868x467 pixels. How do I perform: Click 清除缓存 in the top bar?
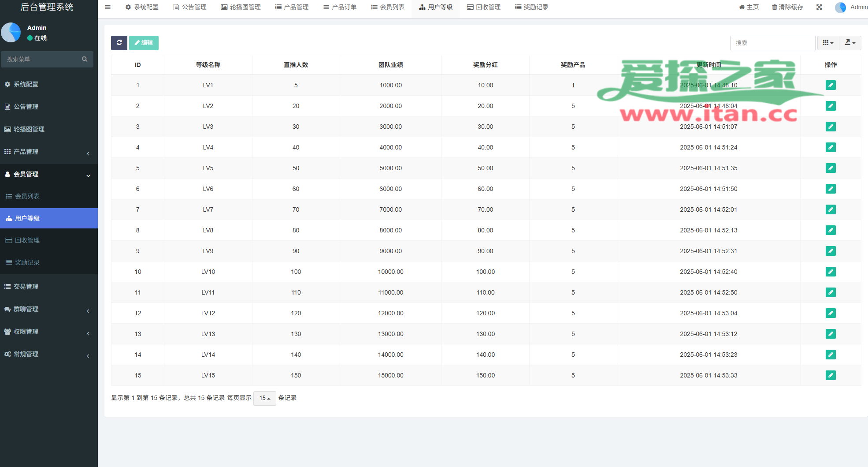pyautogui.click(x=787, y=7)
